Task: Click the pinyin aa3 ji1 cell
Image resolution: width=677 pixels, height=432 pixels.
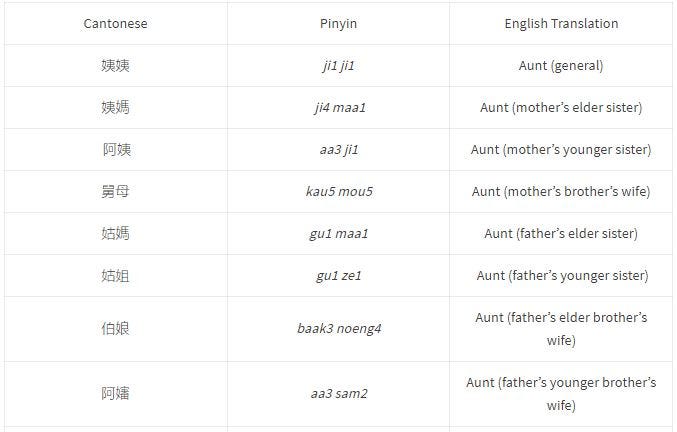Action: tap(338, 150)
